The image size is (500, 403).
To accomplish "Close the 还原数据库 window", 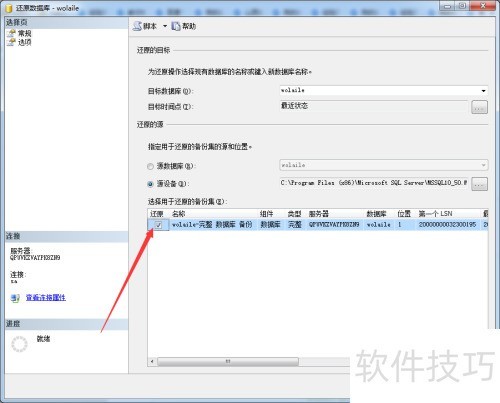I will pos(483,6).
